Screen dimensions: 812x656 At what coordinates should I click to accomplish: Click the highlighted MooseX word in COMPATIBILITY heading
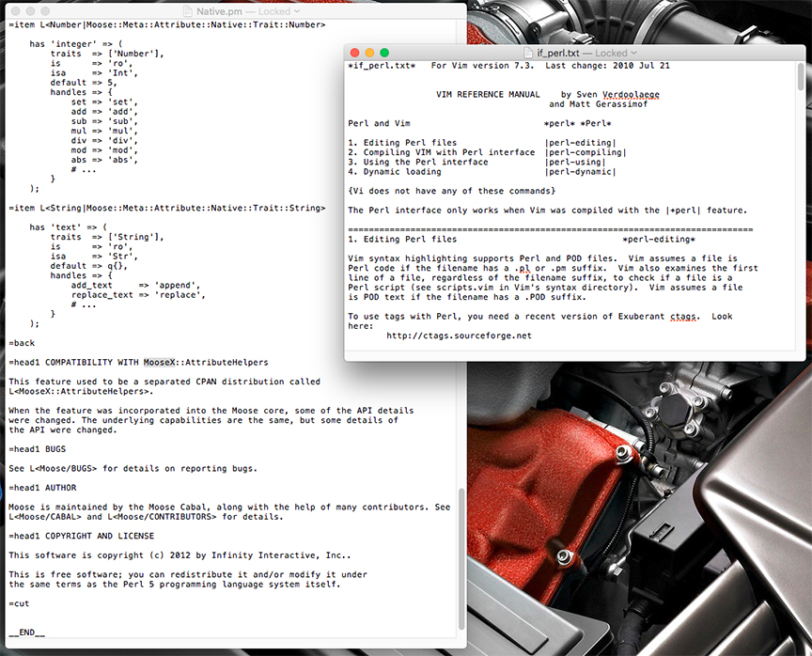(x=160, y=363)
